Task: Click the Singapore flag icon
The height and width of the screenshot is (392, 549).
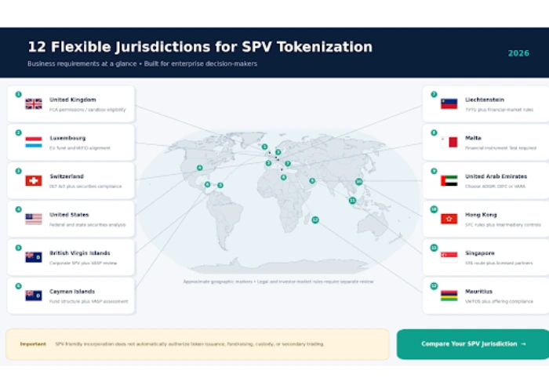Action: coord(449,257)
